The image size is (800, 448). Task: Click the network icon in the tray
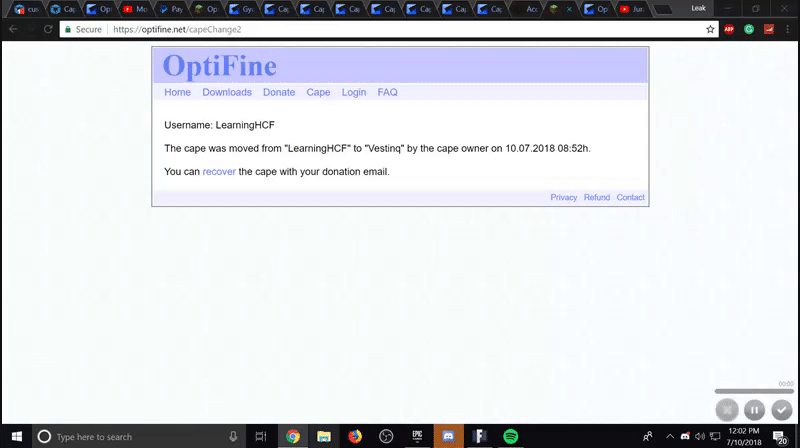715,436
